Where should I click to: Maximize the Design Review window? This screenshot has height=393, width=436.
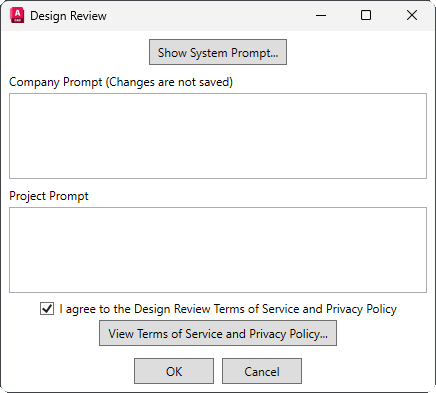[366, 15]
